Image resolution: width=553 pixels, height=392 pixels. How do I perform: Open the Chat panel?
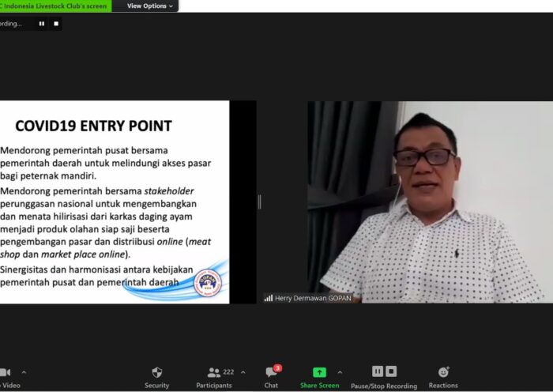[x=271, y=376]
